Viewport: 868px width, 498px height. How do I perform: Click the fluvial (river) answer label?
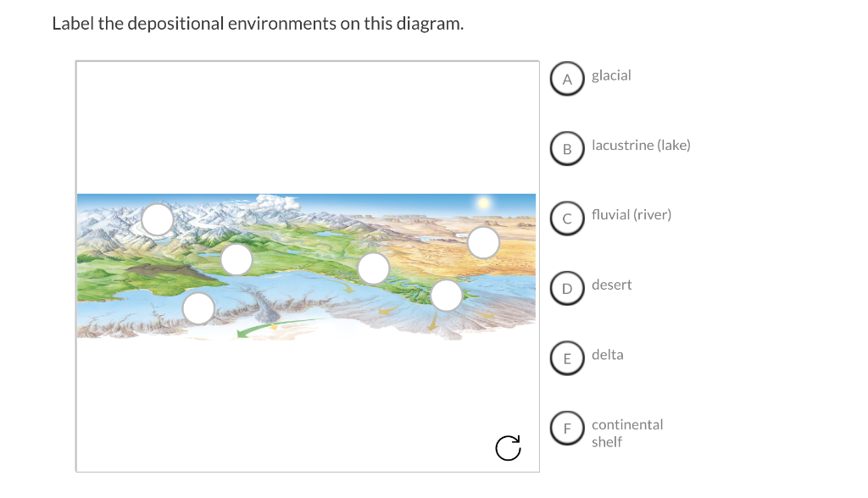click(x=632, y=214)
